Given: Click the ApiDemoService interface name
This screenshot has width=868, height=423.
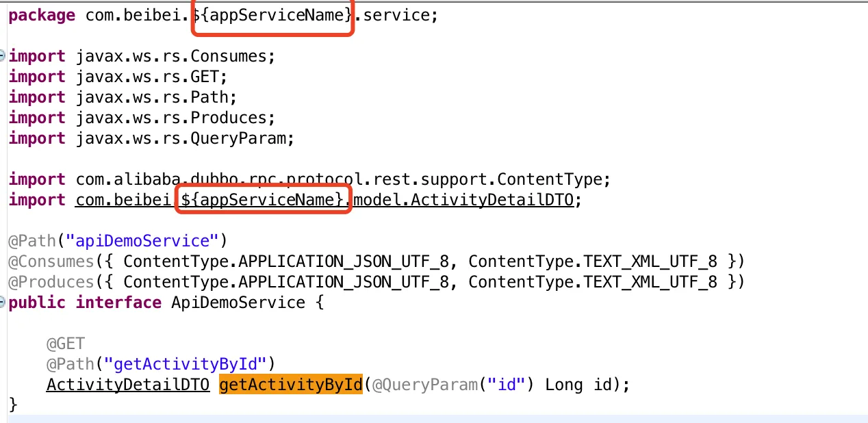Looking at the screenshot, I should coord(238,303).
